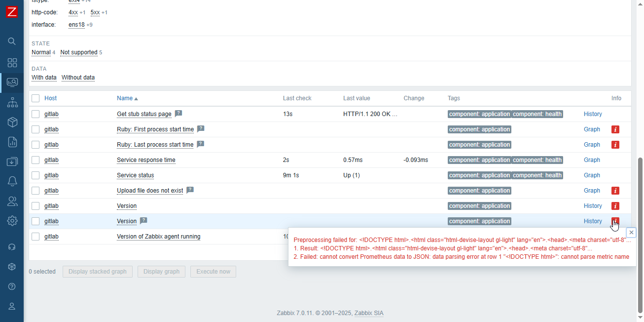
Task: Click red info icon for Upload file does not exist
Action: pos(615,191)
